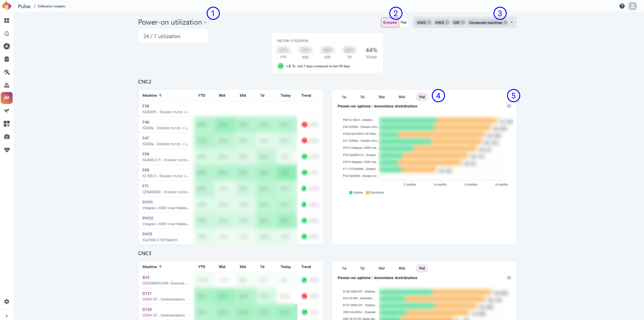Open the Power-on utilization title dropdown
Screen dimensions: 644x320
(172, 22)
